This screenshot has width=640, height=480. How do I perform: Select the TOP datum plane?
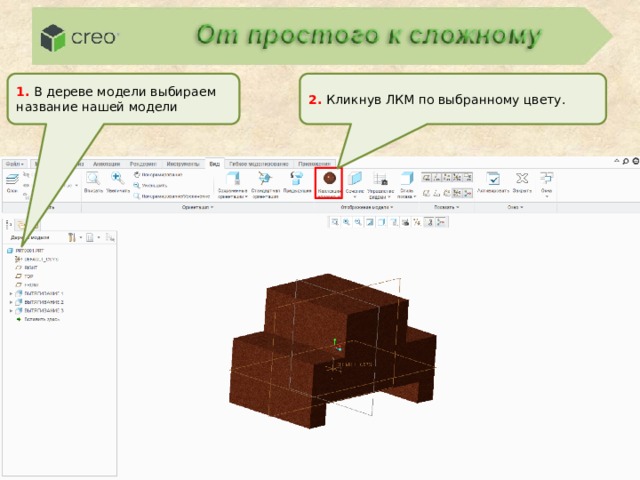(x=24, y=276)
